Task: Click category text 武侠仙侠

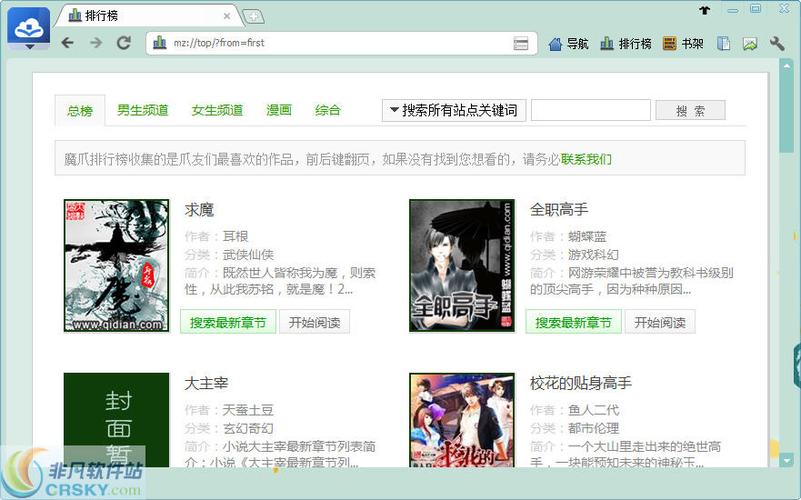Action: (248, 254)
